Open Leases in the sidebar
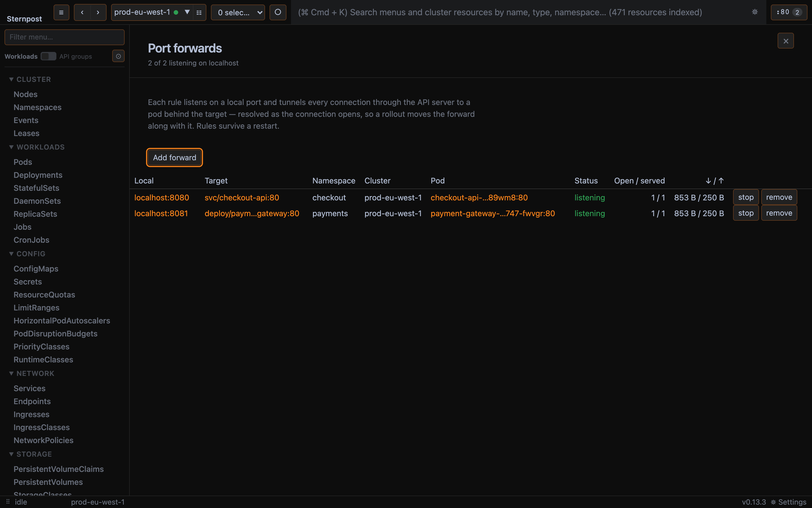812x508 pixels. [27, 133]
